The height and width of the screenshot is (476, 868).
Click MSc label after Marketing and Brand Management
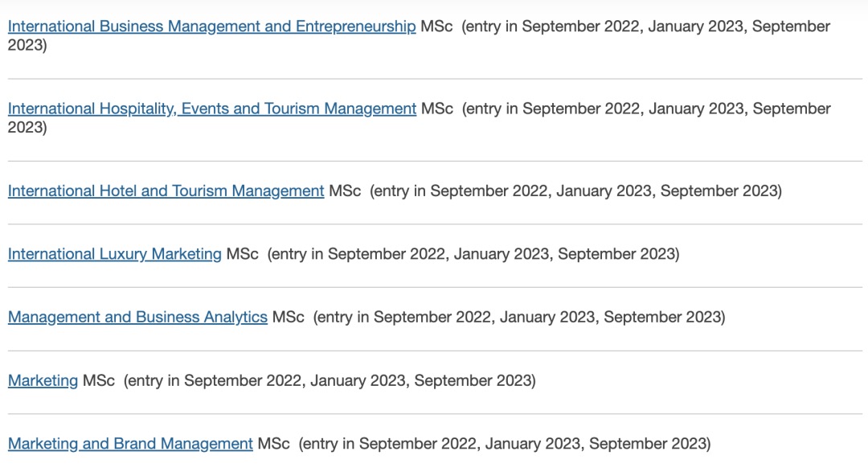274,444
